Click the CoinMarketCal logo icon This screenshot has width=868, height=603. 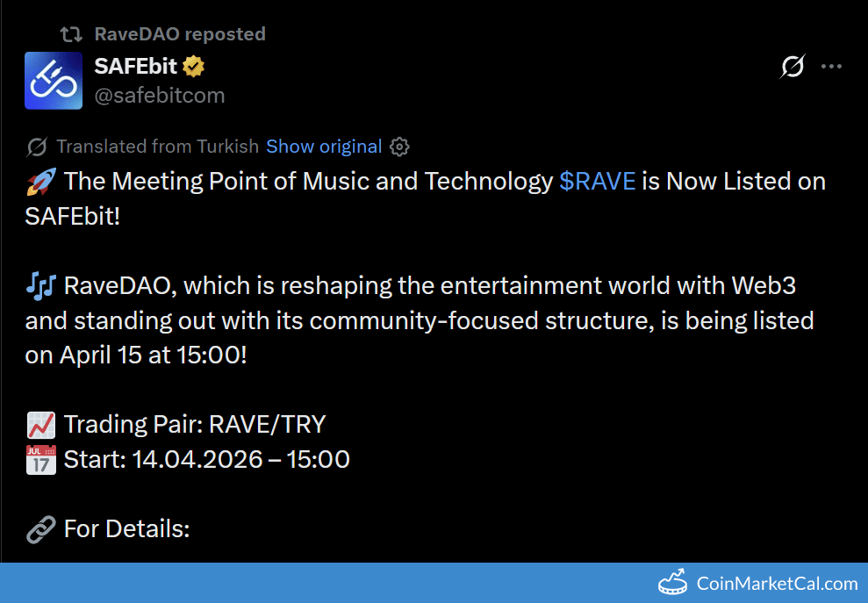click(x=673, y=583)
